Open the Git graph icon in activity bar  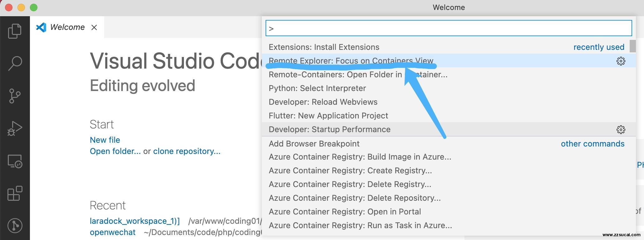pyautogui.click(x=15, y=225)
